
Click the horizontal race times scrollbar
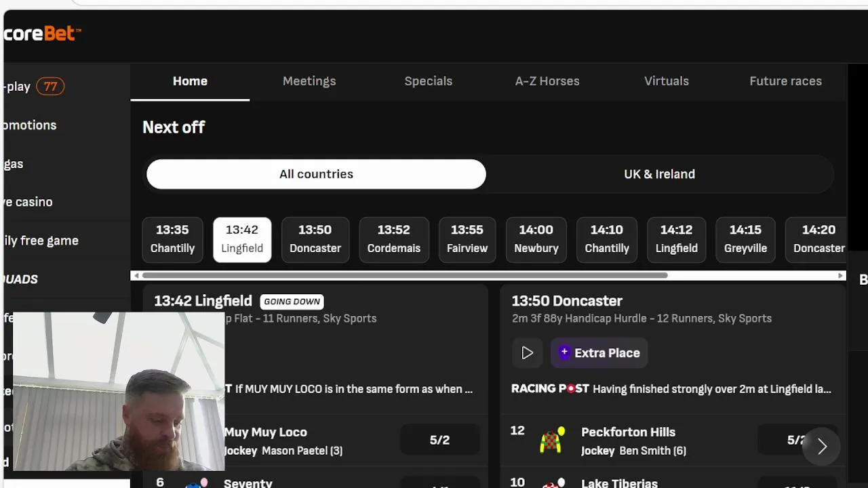405,275
